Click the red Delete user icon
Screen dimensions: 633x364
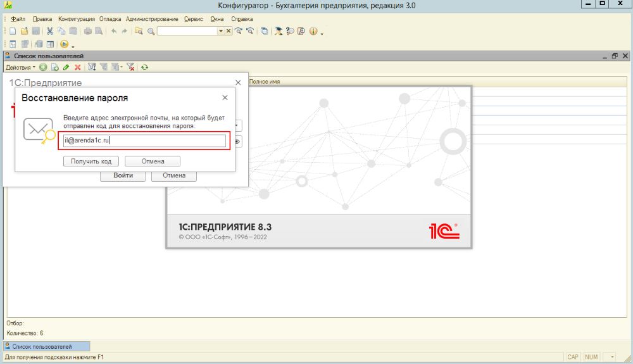click(x=77, y=67)
